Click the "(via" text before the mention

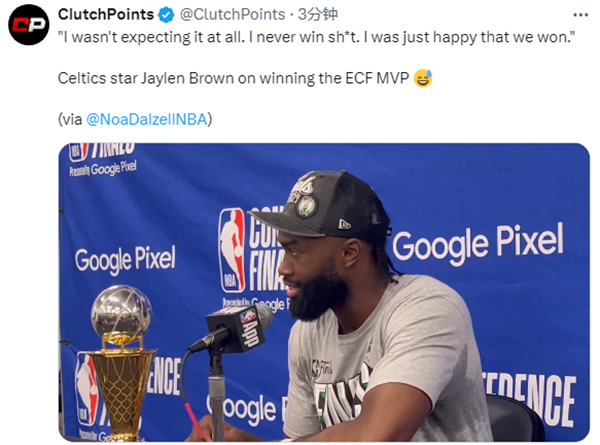71,120
